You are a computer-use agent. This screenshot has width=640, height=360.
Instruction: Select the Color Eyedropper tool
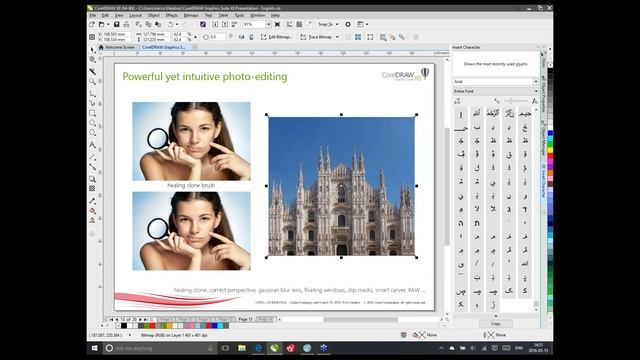[93, 201]
